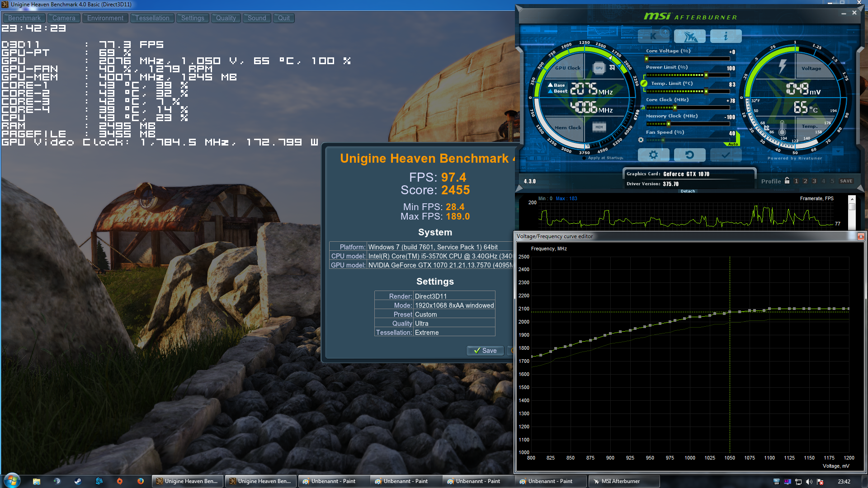This screenshot has width=868, height=488.
Task: Click the apply checkmark button
Action: [x=726, y=155]
